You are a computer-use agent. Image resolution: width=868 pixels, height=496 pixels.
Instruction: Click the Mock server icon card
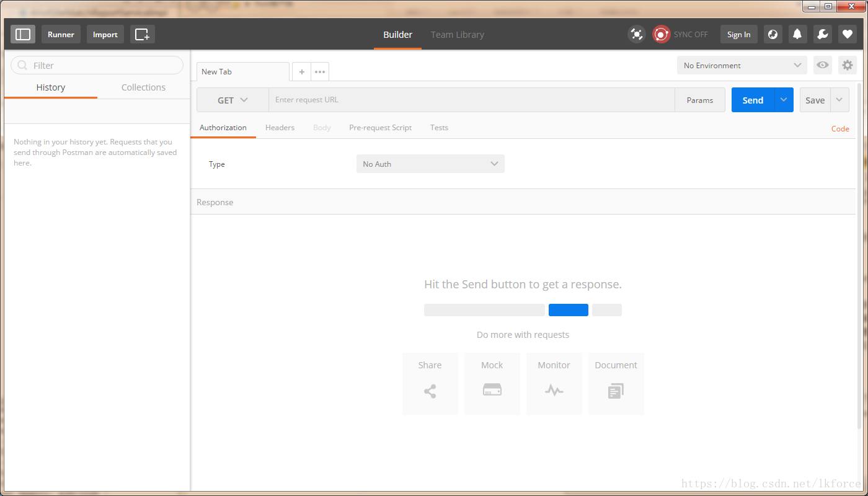[x=492, y=384]
